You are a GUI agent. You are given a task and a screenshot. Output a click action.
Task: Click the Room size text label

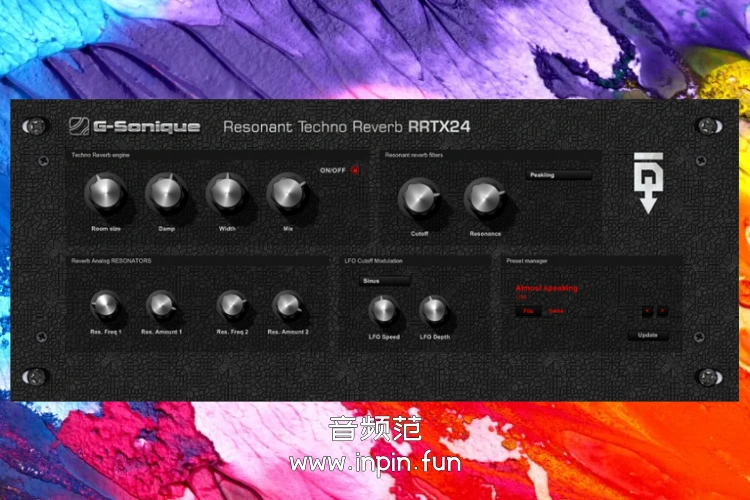[106, 229]
